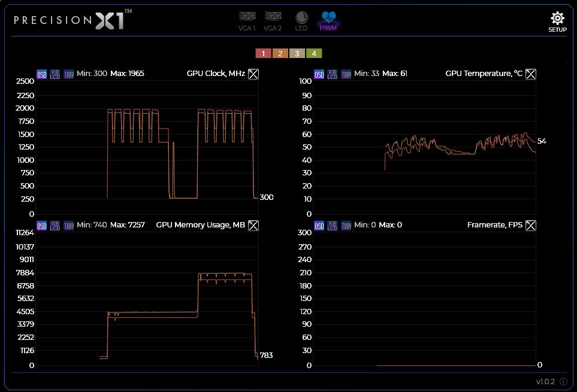
Task: Click the Min: 740 memory value
Action: point(92,225)
